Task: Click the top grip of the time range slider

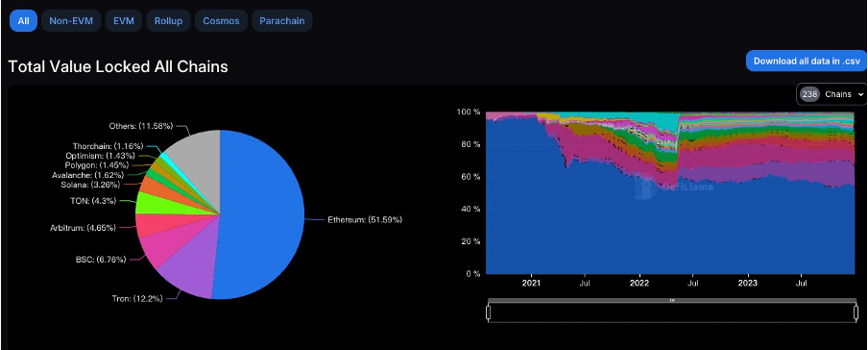Action: (x=672, y=300)
